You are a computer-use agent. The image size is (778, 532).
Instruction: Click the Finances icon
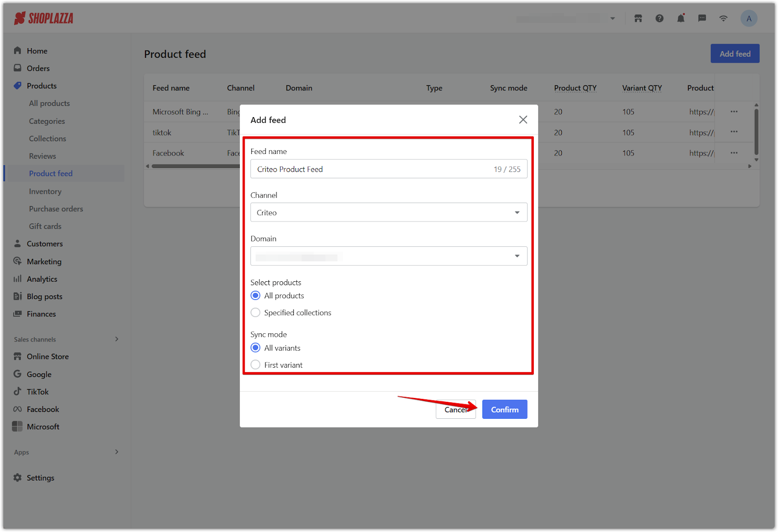point(18,314)
